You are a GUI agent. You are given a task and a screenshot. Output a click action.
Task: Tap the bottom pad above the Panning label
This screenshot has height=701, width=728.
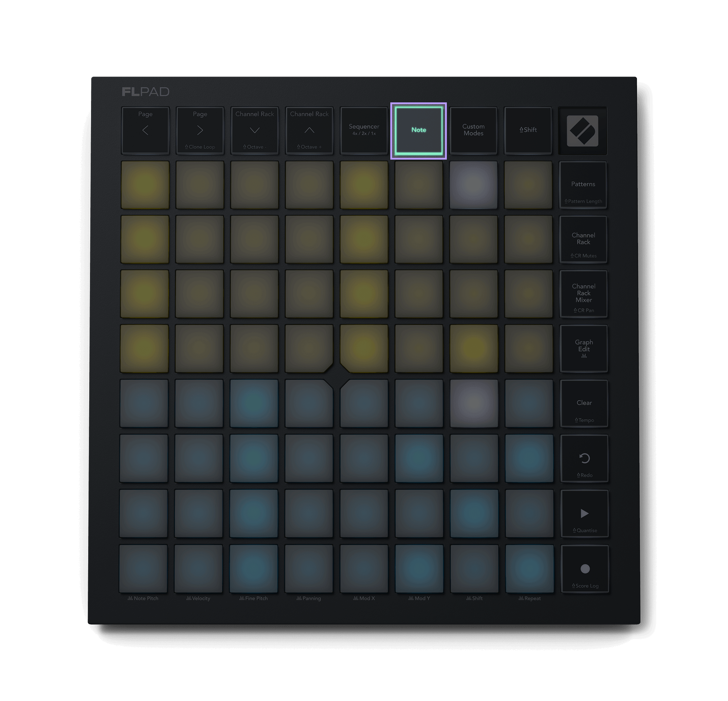(x=309, y=569)
